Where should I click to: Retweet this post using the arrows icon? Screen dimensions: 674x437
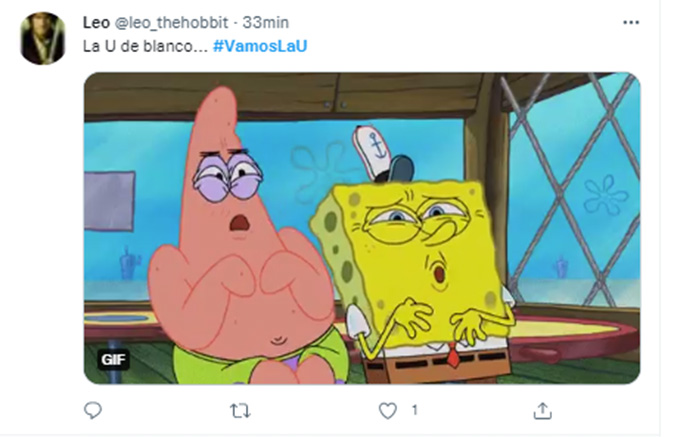click(240, 411)
